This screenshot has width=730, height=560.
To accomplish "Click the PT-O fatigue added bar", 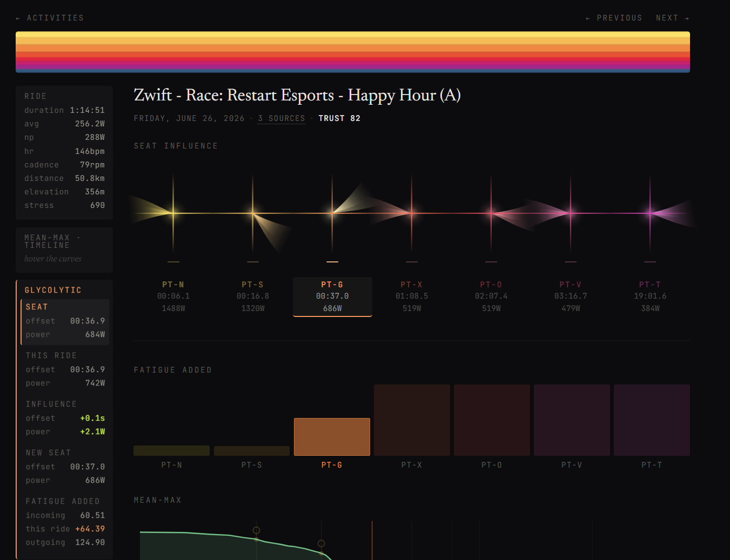I will tap(492, 420).
